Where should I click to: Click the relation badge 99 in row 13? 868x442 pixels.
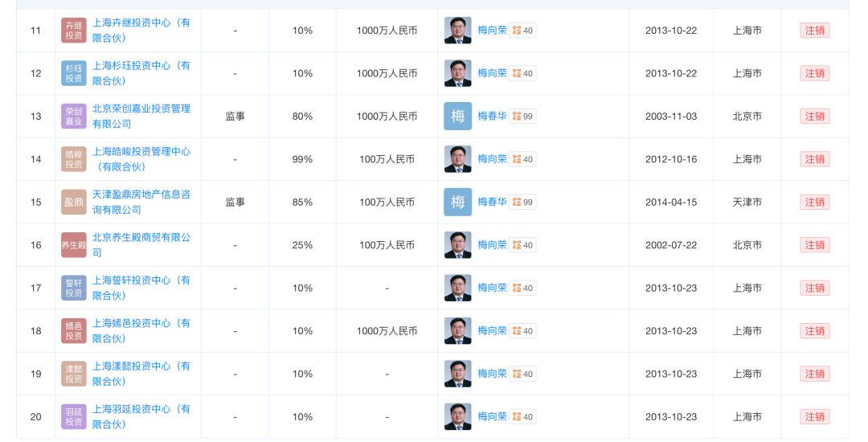tap(523, 117)
